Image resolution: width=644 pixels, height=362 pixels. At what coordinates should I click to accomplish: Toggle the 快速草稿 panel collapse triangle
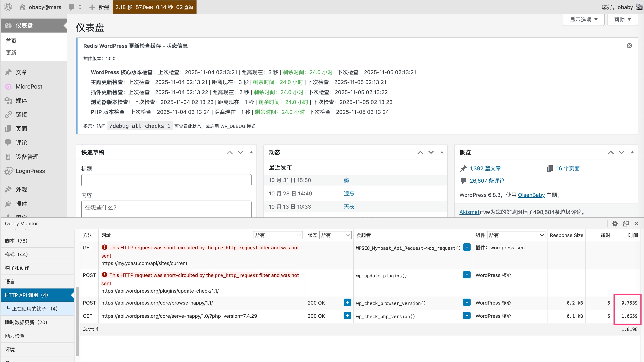pos(251,152)
